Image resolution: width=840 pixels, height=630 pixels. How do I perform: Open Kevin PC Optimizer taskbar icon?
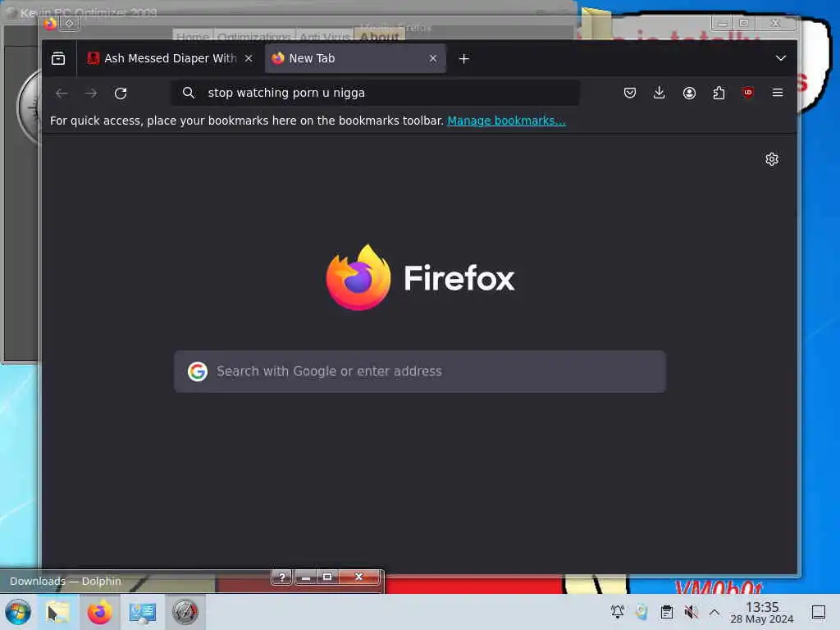point(185,612)
